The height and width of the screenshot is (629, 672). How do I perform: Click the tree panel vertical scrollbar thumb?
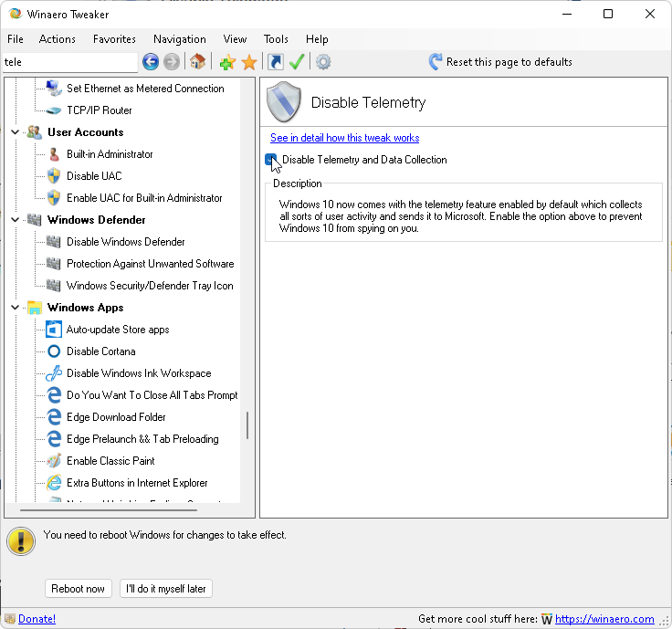pos(247,425)
